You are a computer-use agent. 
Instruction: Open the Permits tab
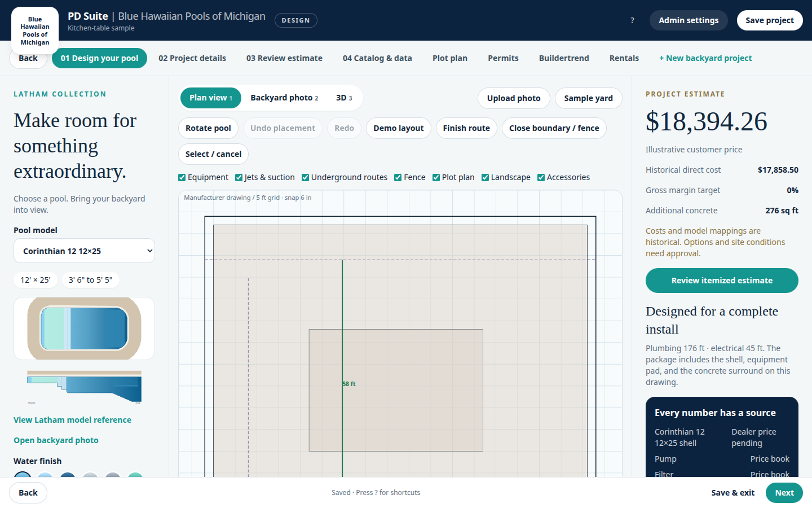coord(503,58)
